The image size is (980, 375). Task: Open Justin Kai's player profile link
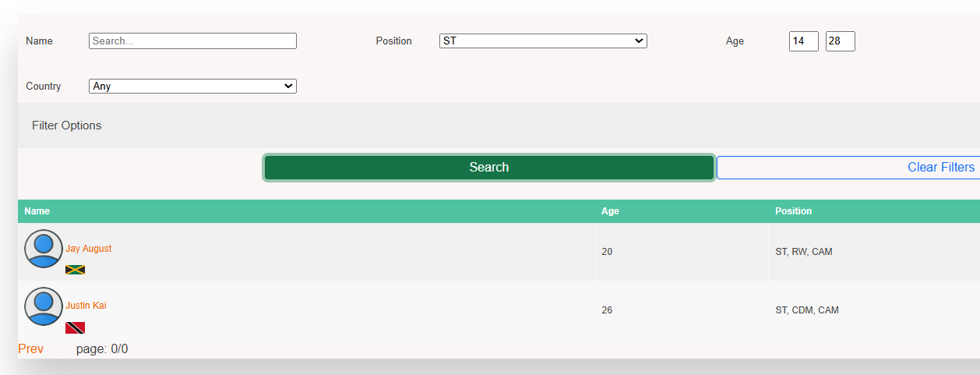point(86,306)
